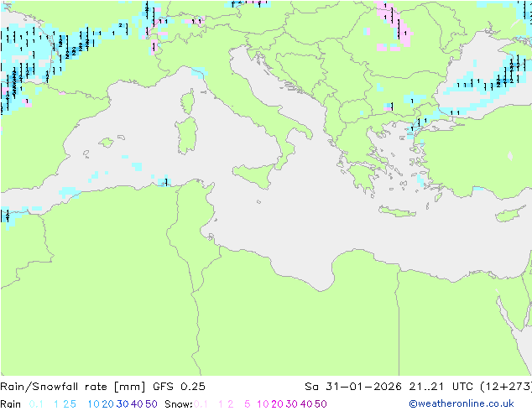Select the snow legend value 30

[292, 404]
